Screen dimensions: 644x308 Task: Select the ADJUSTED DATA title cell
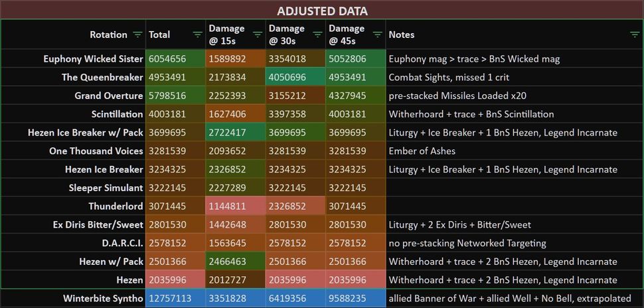(322, 10)
